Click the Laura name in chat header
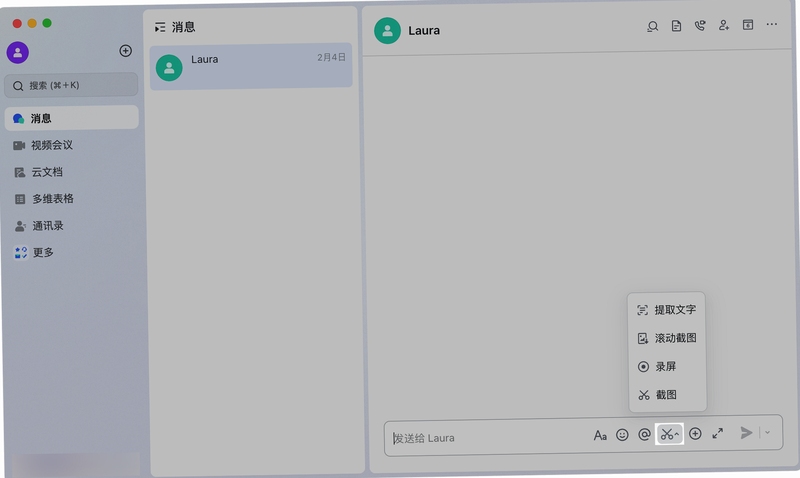 pos(424,31)
